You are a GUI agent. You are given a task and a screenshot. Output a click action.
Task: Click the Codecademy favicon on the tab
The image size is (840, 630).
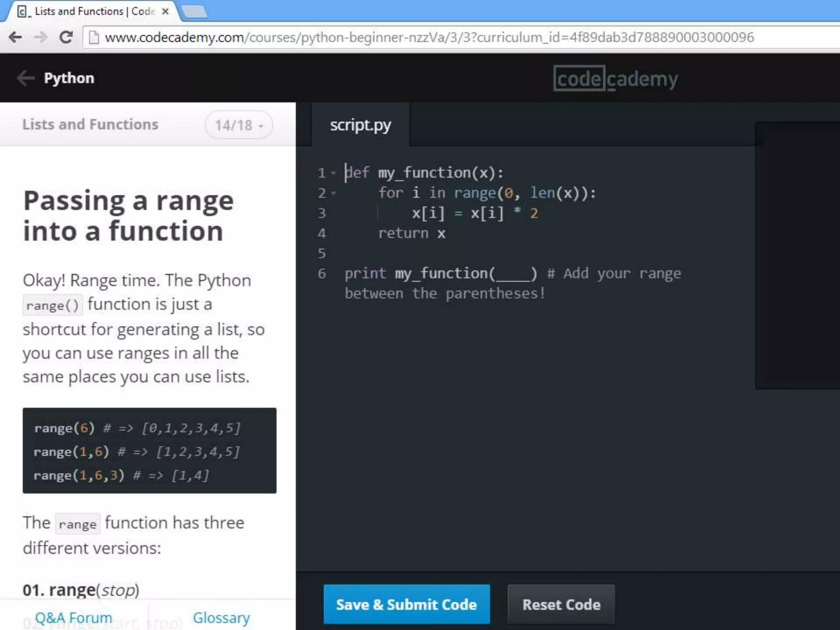pyautogui.click(x=23, y=11)
